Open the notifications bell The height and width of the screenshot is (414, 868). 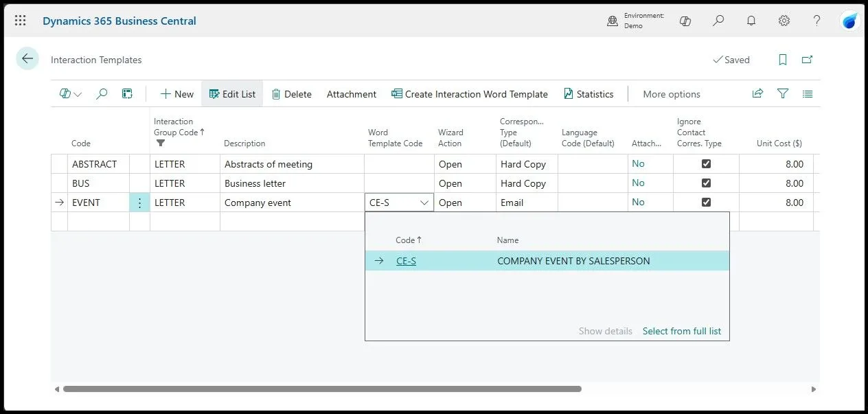click(x=751, y=21)
